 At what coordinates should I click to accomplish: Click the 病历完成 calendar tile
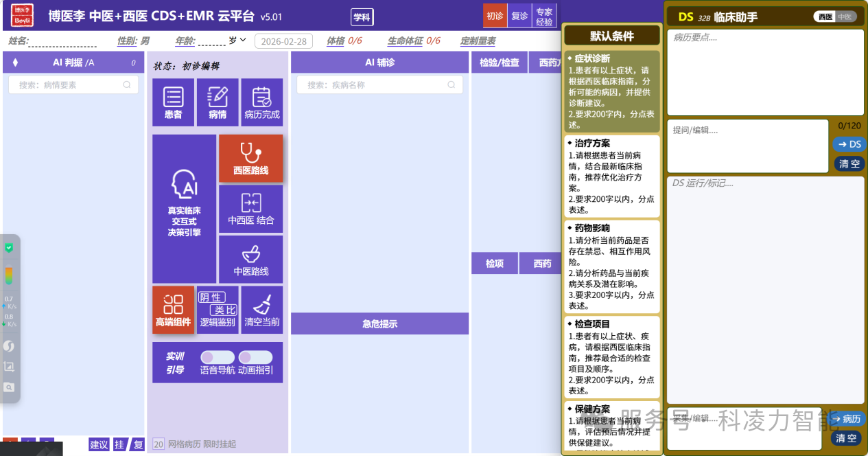coord(261,102)
